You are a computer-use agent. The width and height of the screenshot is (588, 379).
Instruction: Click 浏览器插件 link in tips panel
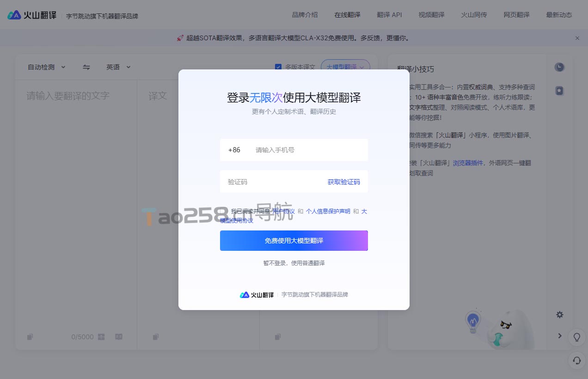[x=468, y=163]
